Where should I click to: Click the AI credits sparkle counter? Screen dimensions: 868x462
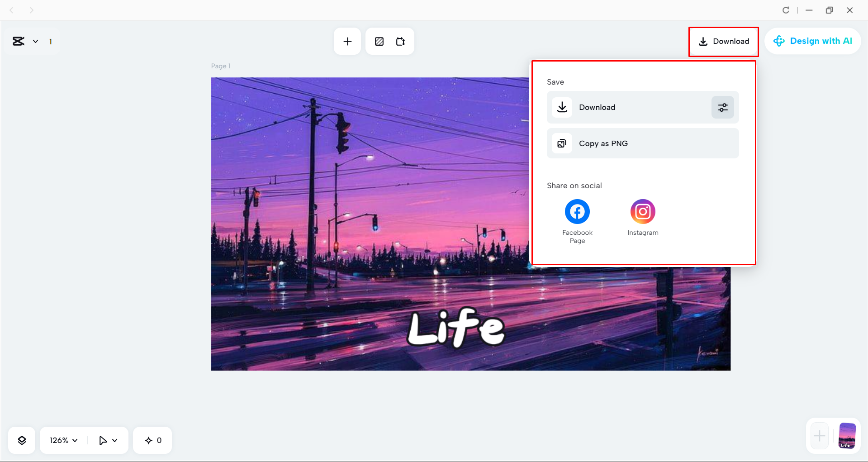[153, 440]
